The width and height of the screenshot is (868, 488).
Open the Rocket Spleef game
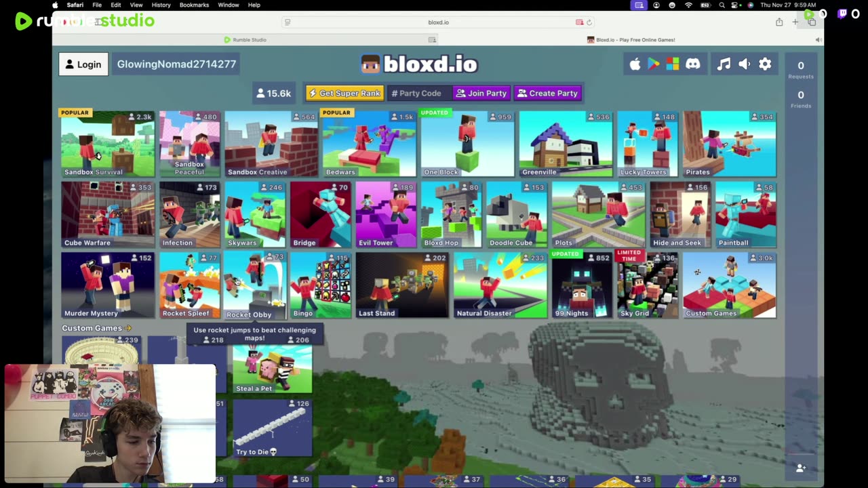click(x=190, y=285)
